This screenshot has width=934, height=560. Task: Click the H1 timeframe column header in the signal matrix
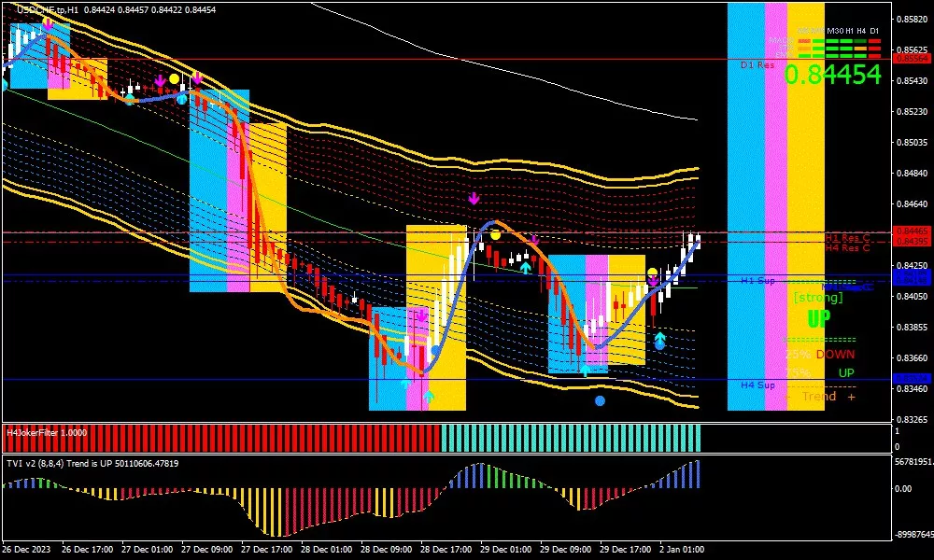pos(849,31)
